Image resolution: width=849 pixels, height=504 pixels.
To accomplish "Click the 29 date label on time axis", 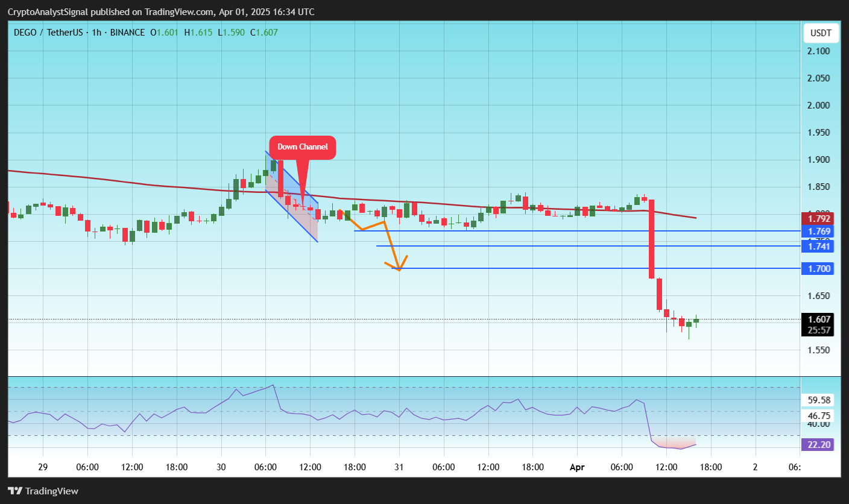I will (43, 467).
